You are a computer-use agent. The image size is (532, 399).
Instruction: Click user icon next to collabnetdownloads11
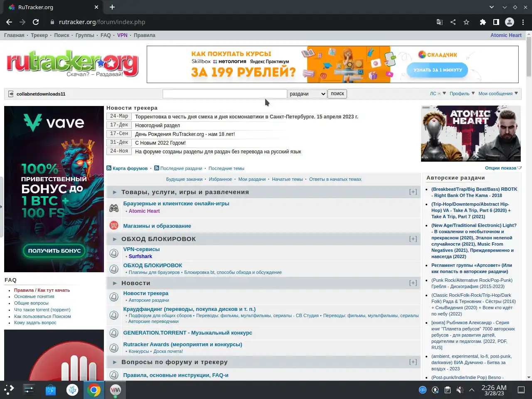point(11,94)
